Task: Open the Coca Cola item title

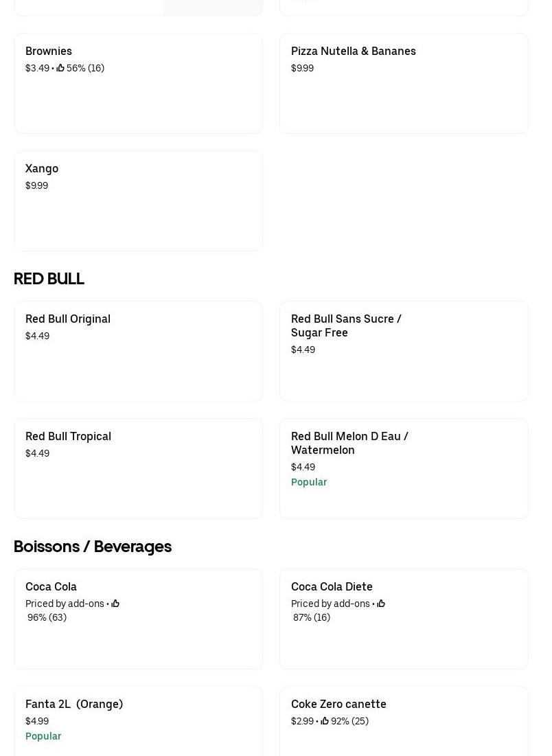Action: pos(51,586)
